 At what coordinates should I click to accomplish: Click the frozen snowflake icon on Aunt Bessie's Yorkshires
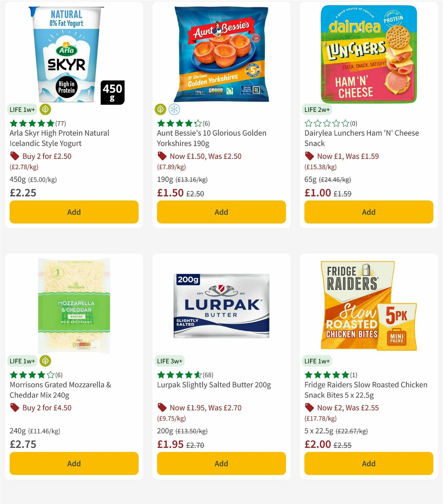(174, 110)
